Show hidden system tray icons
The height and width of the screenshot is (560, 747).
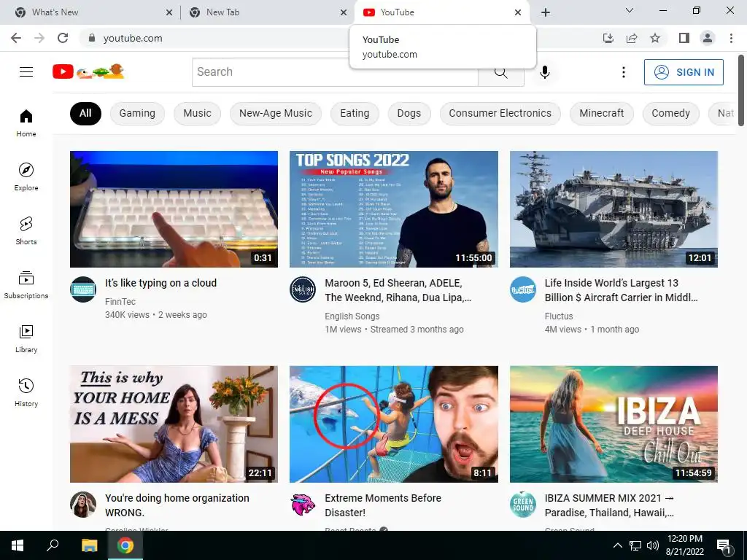coord(617,545)
